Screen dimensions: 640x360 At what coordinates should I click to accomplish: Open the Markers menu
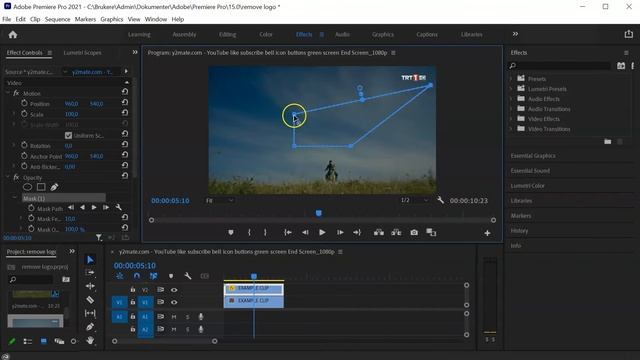pos(85,19)
